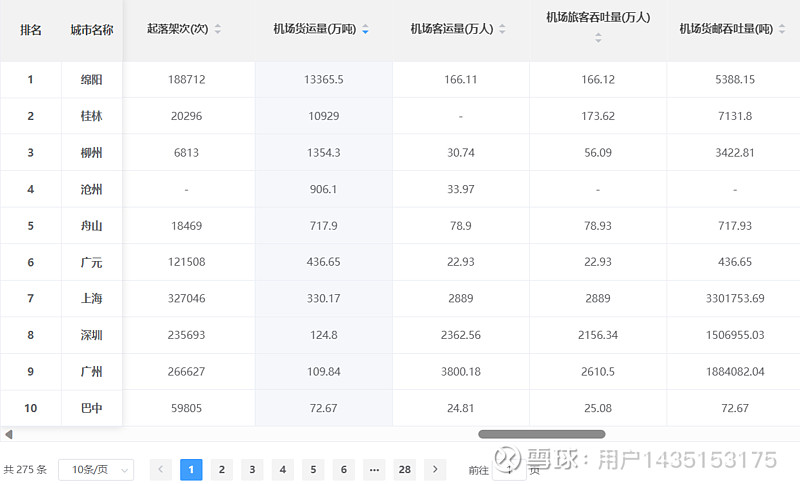Click value 59805 in 巴中 row
Screen dimensions: 800x484
point(187,408)
